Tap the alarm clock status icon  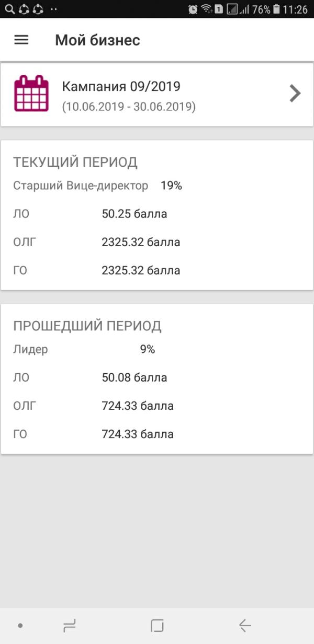tap(193, 9)
